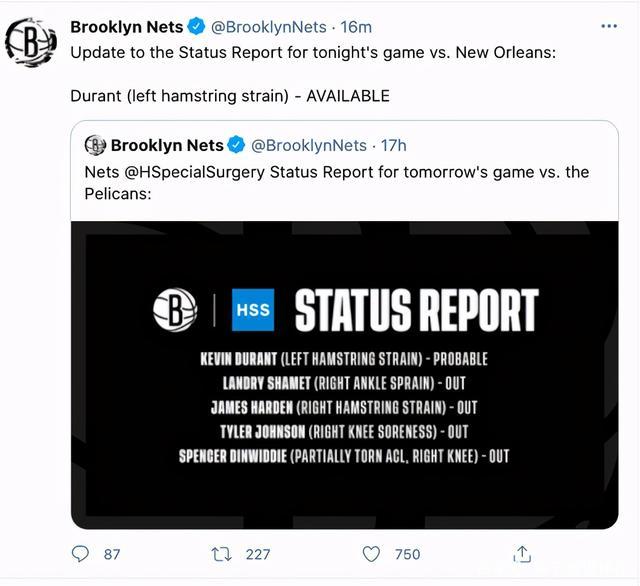This screenshot has height=586, width=640.
Task: Open the @BrooklynNets handle in main tweet
Action: click(x=268, y=27)
